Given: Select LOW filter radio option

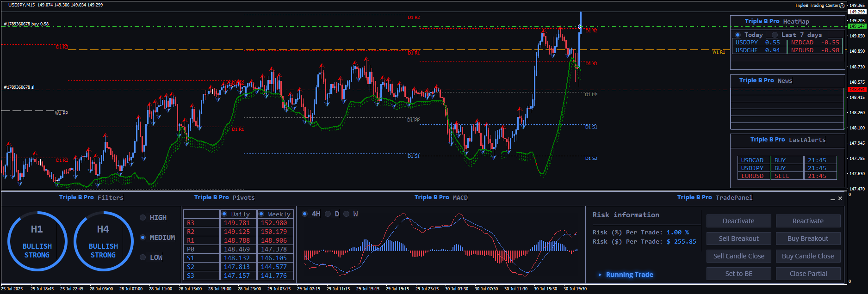Looking at the screenshot, I should tap(143, 257).
